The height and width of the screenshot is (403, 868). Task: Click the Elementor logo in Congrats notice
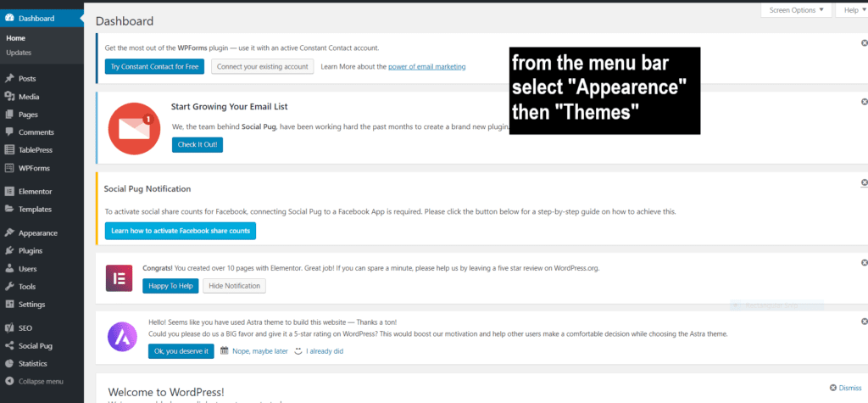[x=119, y=278]
